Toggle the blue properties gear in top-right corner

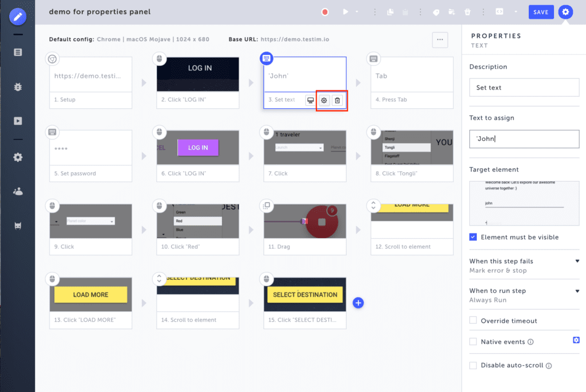click(x=565, y=12)
